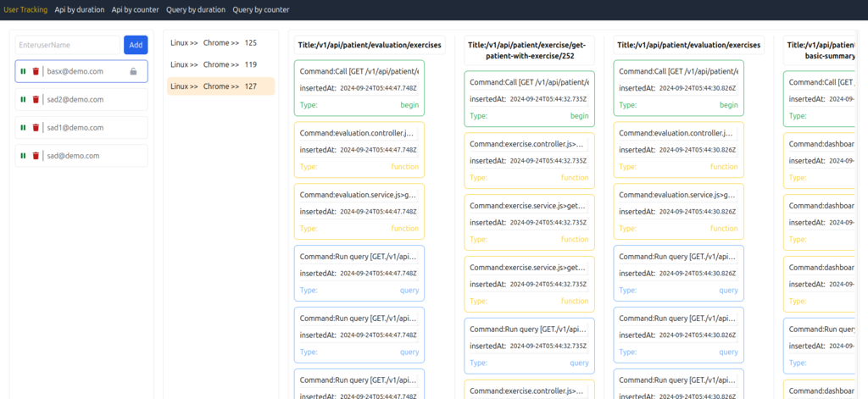Open begin card timestamped 05:44:47.748Z
The width and height of the screenshot is (868, 399).
click(x=359, y=89)
